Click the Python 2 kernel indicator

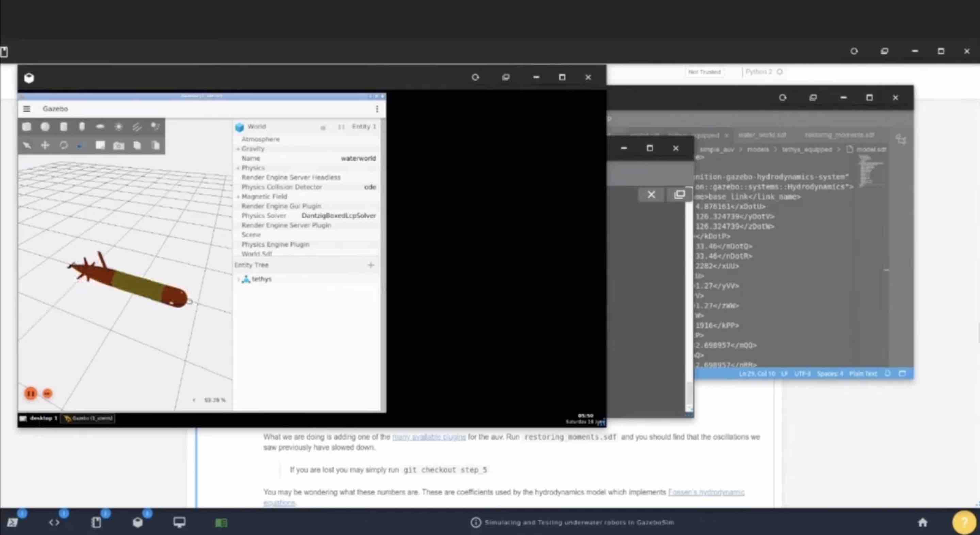[764, 72]
